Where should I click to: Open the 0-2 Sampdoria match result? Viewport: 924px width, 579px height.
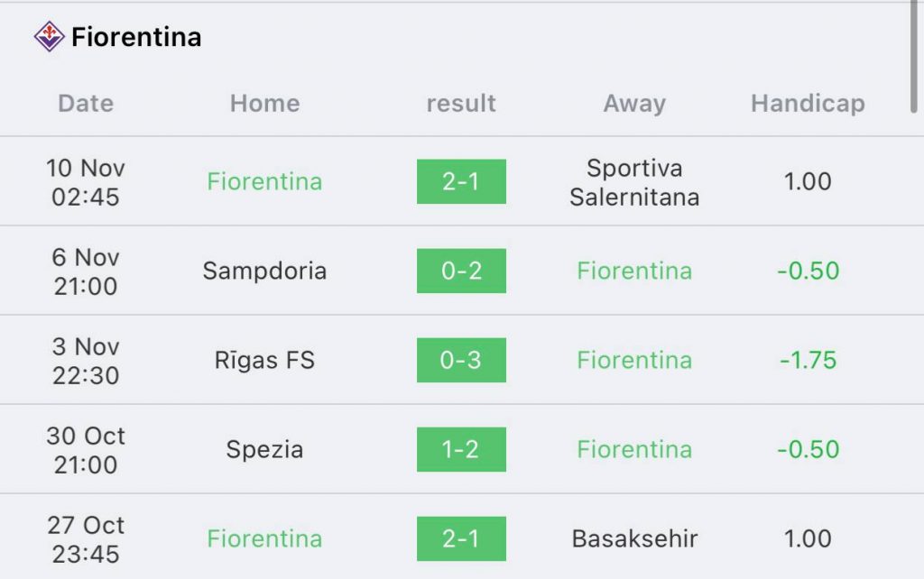pyautogui.click(x=461, y=271)
